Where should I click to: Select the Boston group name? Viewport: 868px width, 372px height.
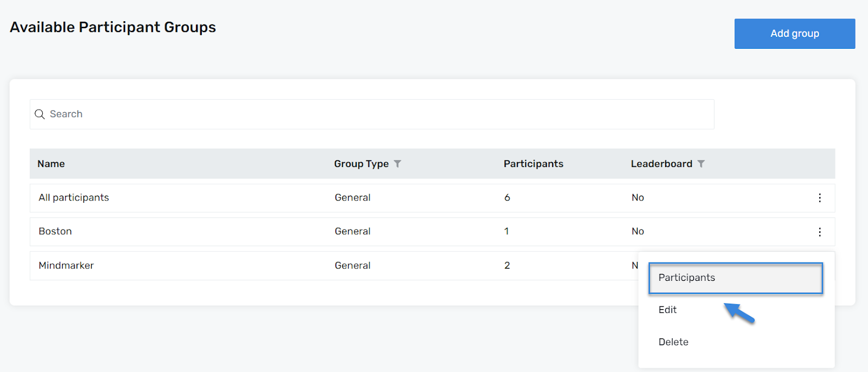pos(55,232)
